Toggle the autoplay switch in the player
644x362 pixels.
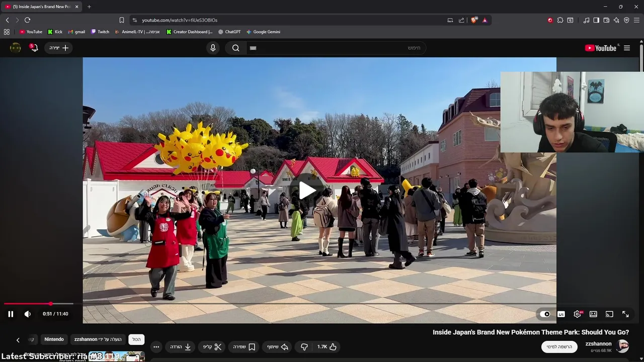[x=545, y=314]
